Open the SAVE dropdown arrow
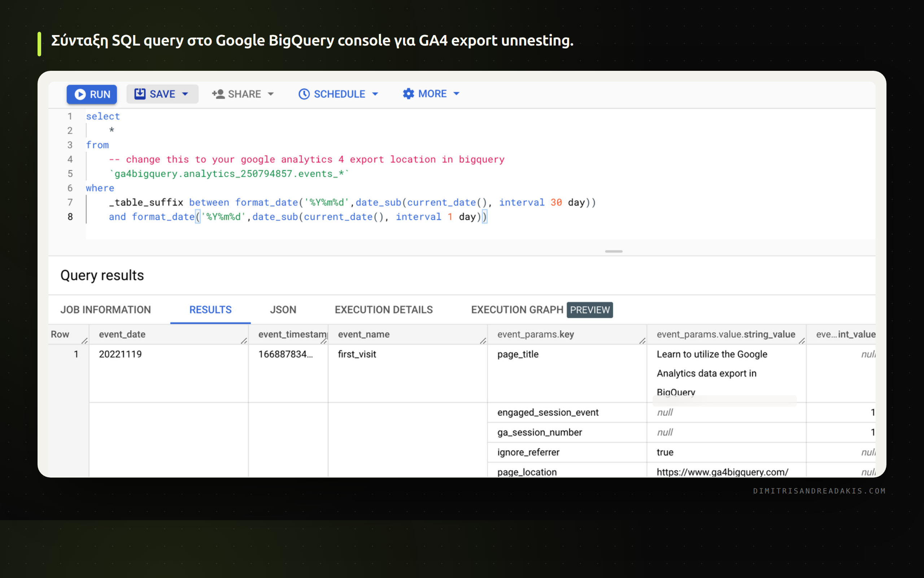This screenshot has height=578, width=924. (185, 94)
